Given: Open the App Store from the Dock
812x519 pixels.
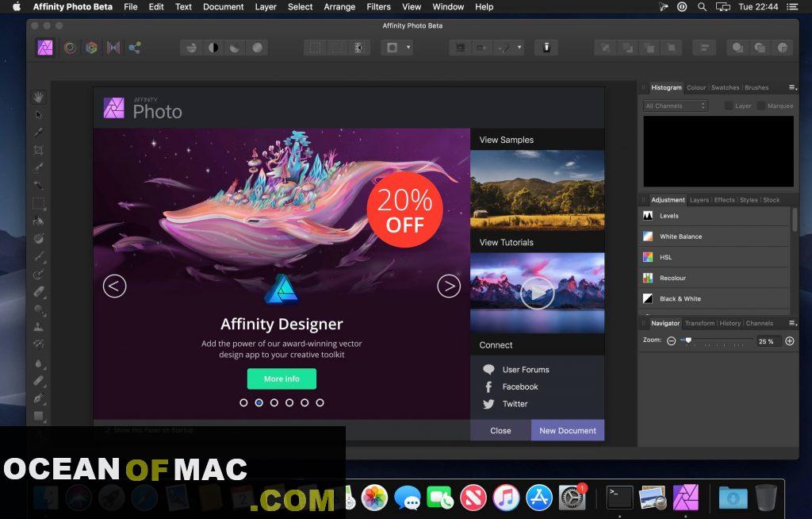Looking at the screenshot, I should [x=539, y=498].
